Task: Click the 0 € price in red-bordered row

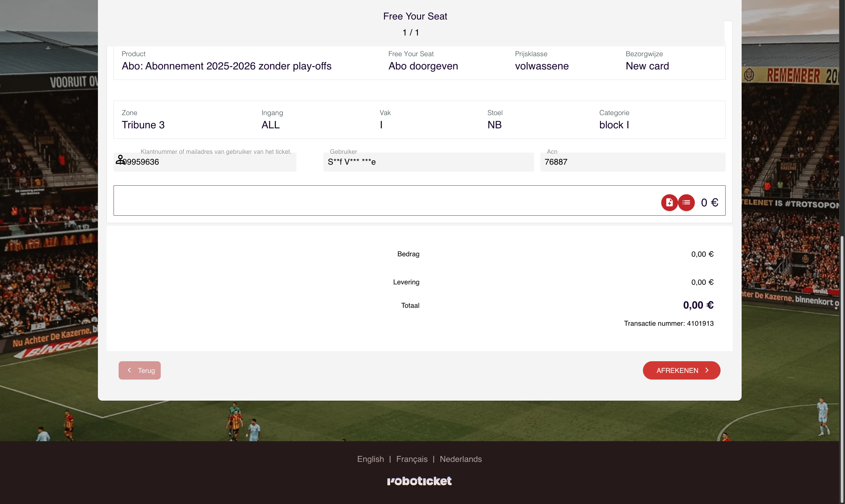Action: [710, 202]
